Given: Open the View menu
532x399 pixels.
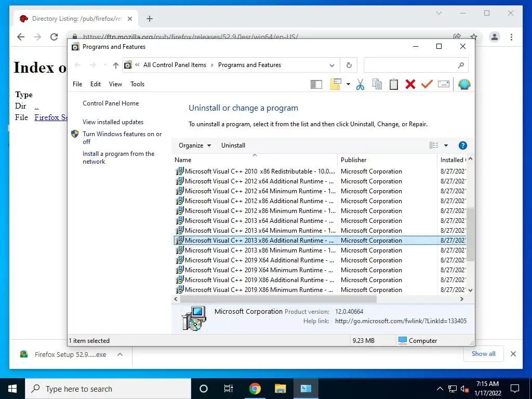Looking at the screenshot, I should 115,84.
